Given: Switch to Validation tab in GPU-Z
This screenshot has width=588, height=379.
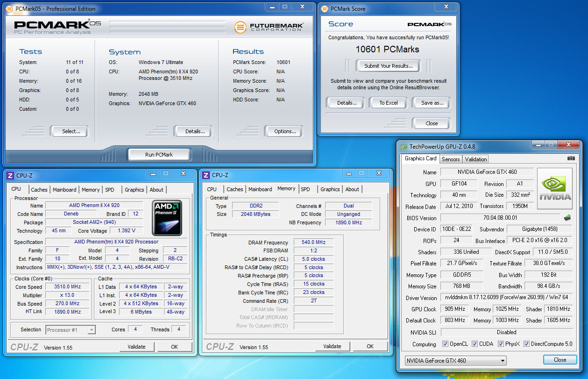Looking at the screenshot, I should coord(476,159).
